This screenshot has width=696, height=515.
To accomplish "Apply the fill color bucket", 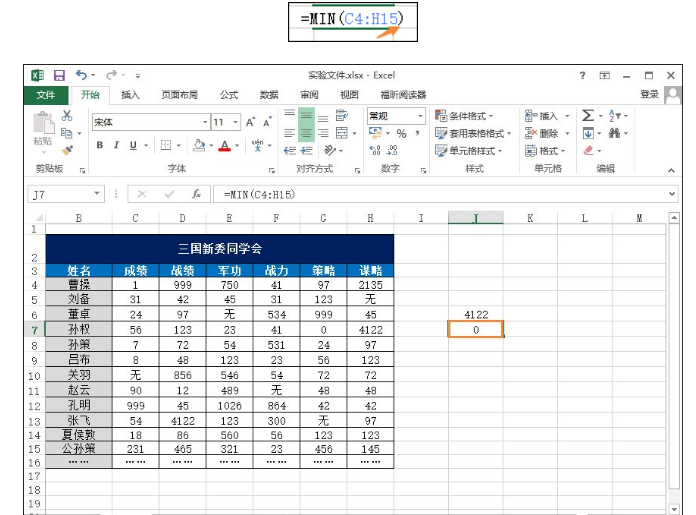I will (199, 145).
